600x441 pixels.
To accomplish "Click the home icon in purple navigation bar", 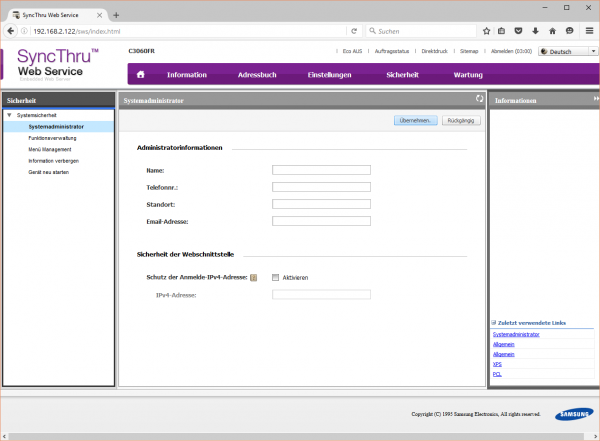I will click(x=141, y=74).
